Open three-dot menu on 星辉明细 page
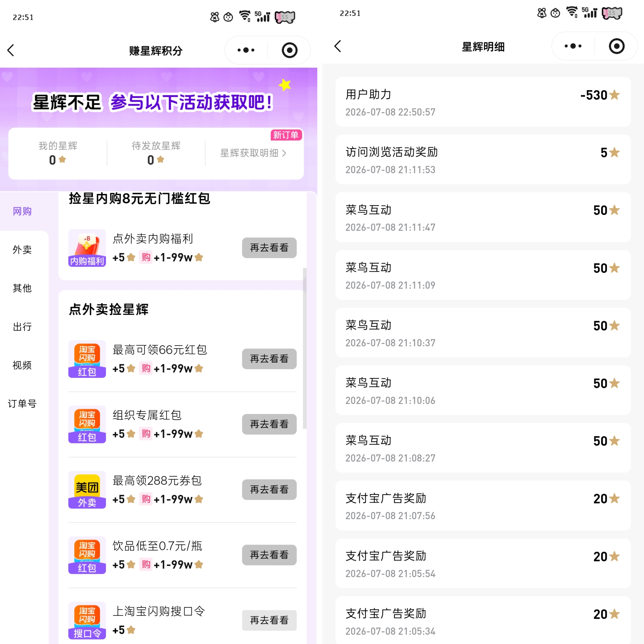 point(573,46)
